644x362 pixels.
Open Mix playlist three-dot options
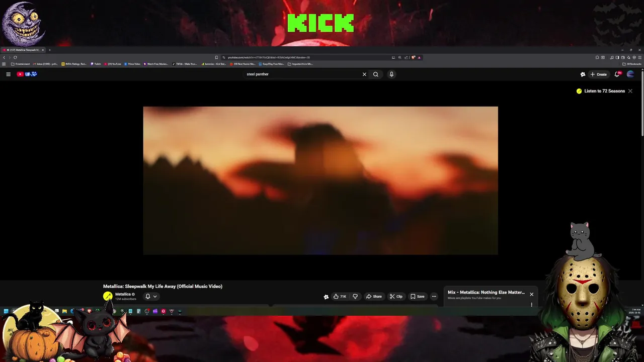click(x=531, y=304)
